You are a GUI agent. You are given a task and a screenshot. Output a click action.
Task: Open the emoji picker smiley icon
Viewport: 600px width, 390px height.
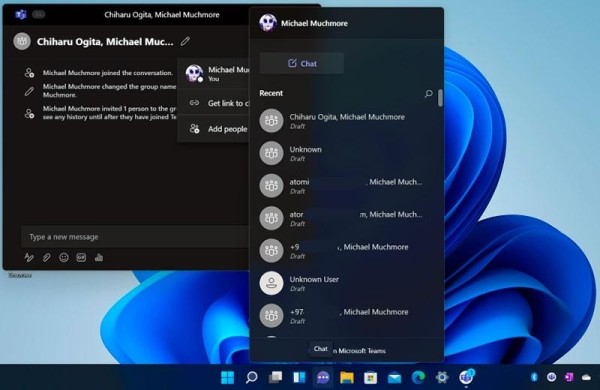coord(64,258)
